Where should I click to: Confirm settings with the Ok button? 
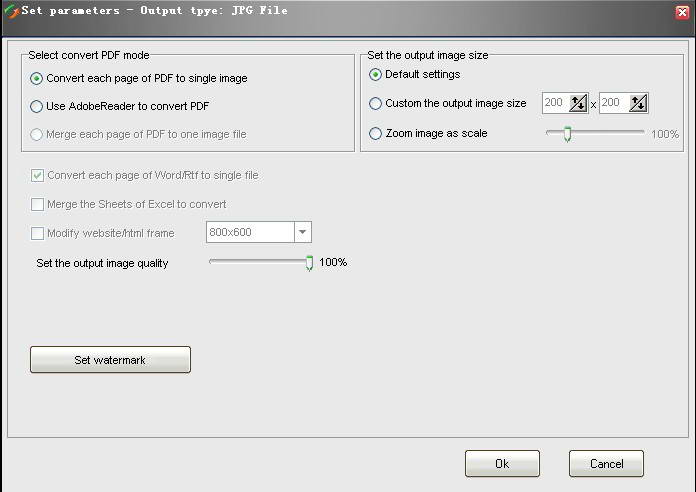pyautogui.click(x=502, y=464)
